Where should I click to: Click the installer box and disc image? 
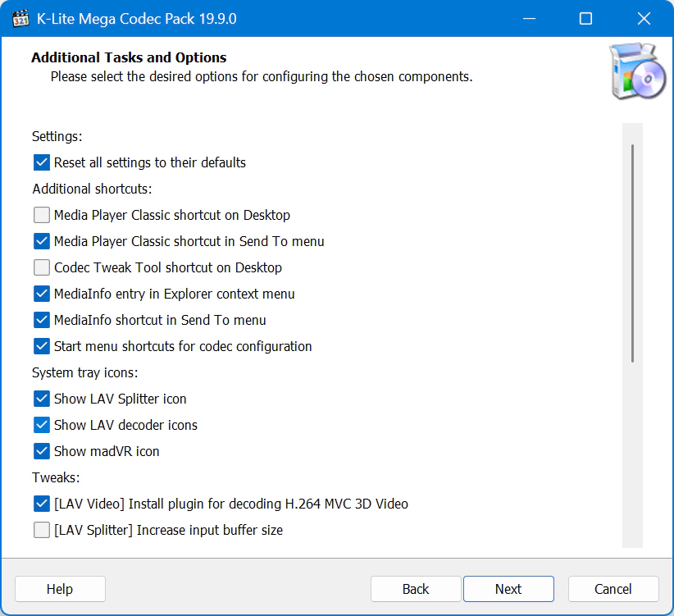tap(637, 71)
